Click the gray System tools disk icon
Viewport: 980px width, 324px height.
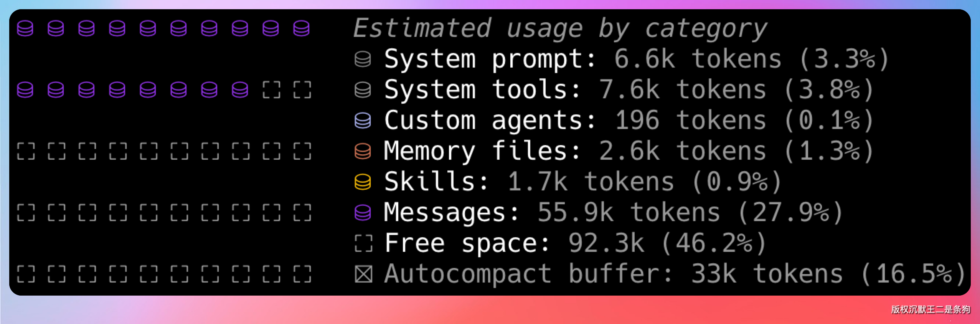(363, 90)
